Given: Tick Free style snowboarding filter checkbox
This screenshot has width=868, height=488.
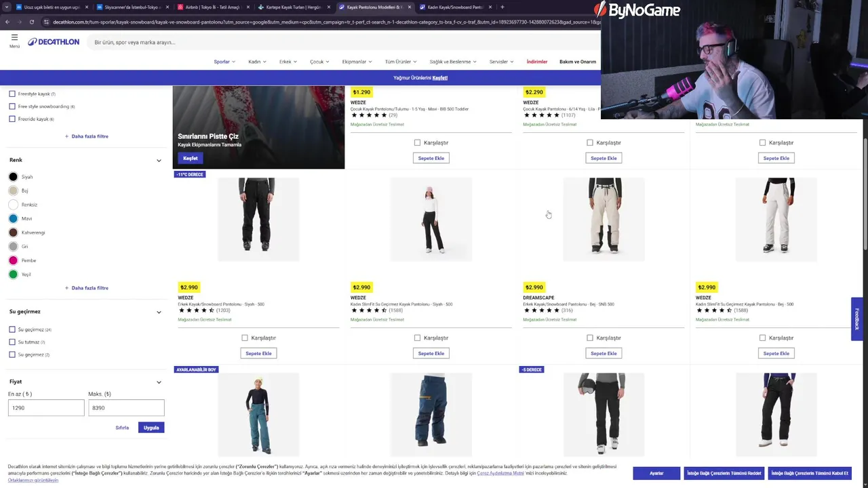Looking at the screenshot, I should [12, 106].
